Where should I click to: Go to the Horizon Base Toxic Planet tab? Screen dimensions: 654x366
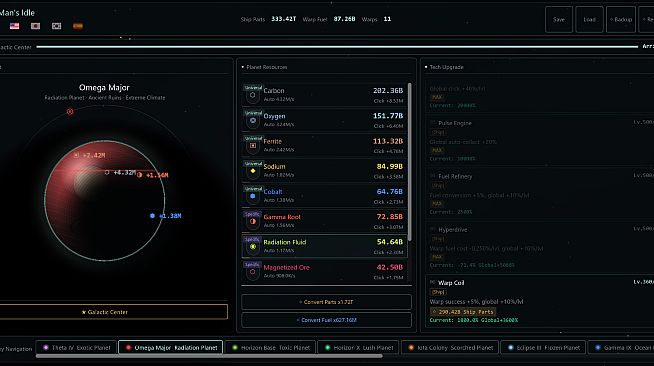coord(270,347)
